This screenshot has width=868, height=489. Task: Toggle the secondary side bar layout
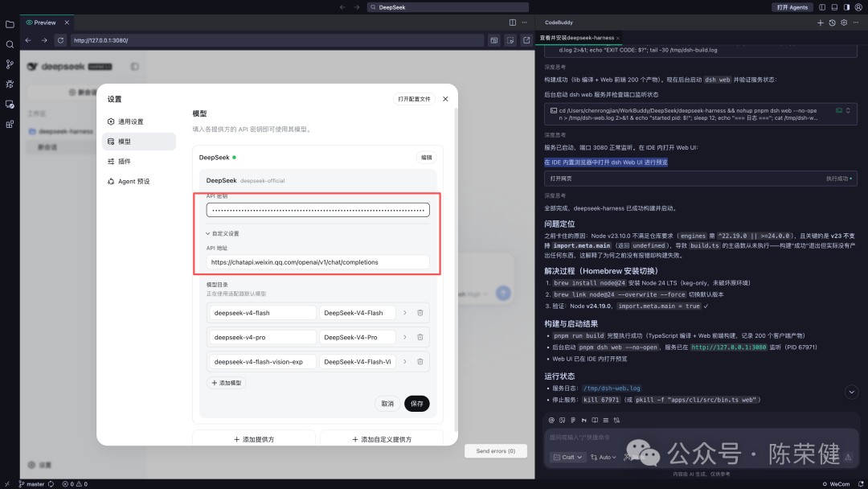click(x=846, y=7)
